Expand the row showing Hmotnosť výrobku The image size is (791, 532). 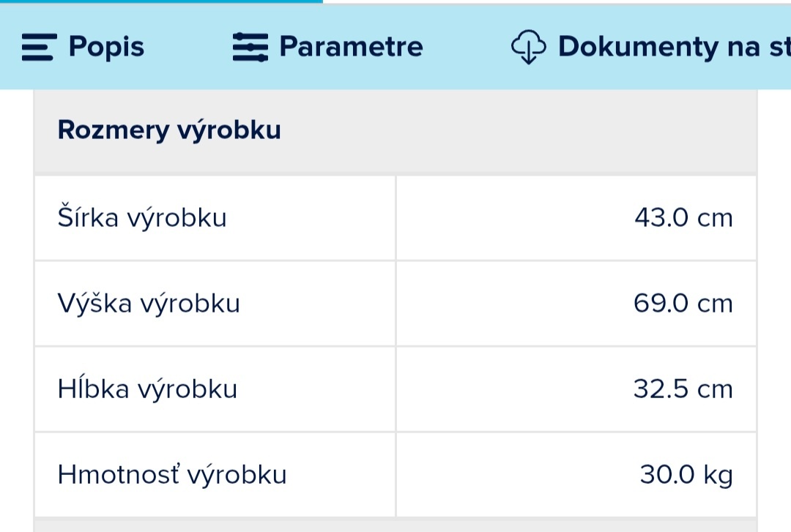pyautogui.click(x=395, y=474)
